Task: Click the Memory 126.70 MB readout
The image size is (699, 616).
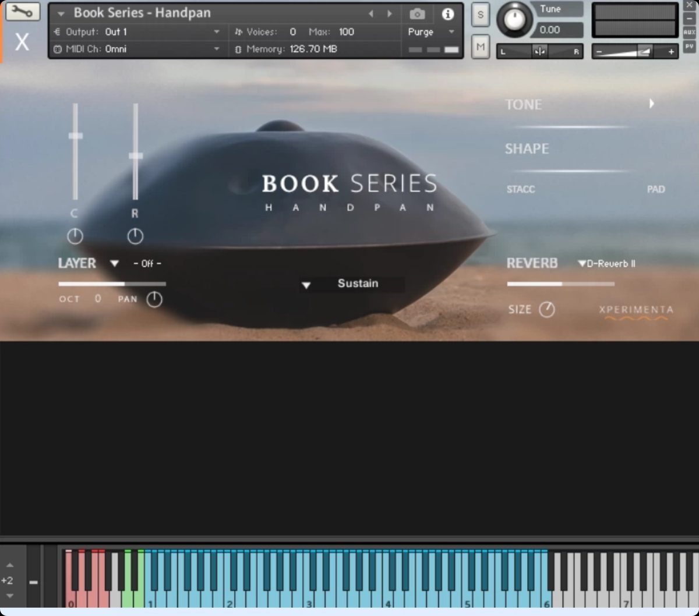Action: (x=313, y=49)
